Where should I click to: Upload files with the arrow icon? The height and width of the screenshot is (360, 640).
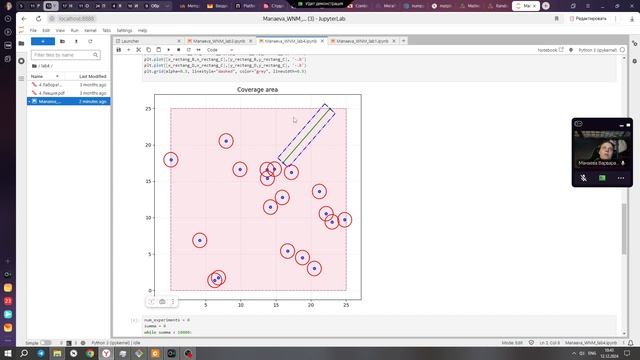point(76,41)
